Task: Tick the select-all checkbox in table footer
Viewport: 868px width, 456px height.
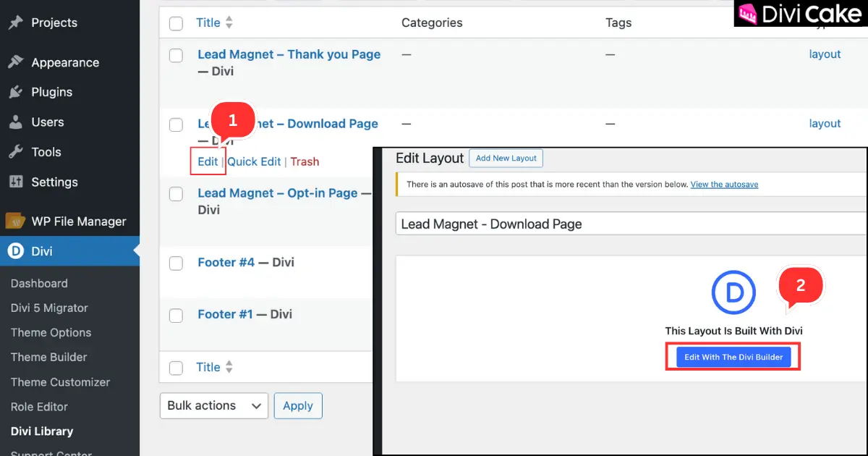Action: tap(176, 368)
